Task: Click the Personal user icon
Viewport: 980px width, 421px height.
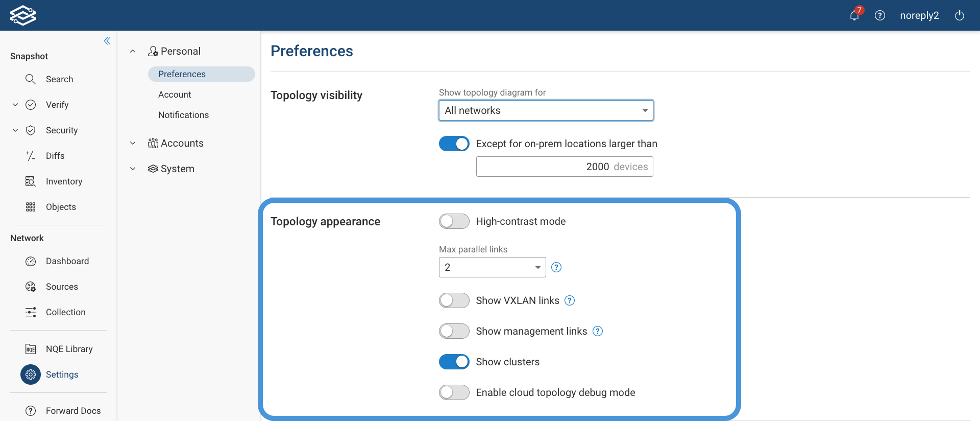Action: coord(153,51)
